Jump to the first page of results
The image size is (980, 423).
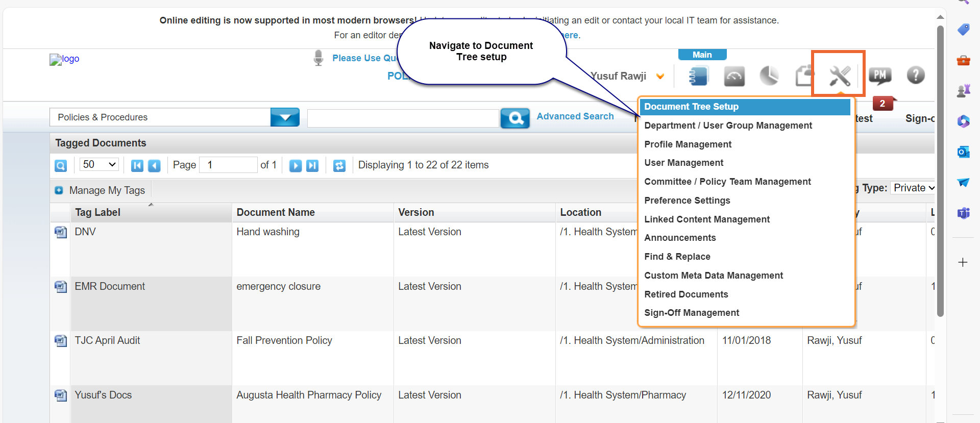click(x=137, y=165)
